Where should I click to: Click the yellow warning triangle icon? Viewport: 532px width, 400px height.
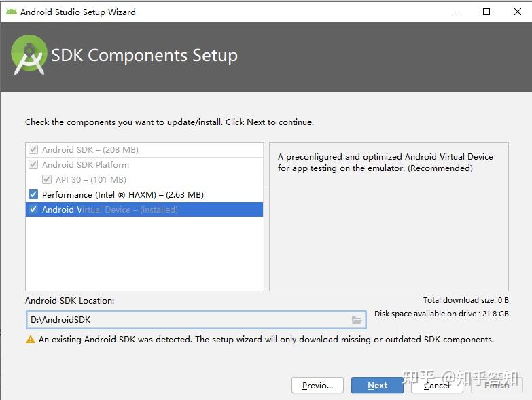click(x=31, y=340)
